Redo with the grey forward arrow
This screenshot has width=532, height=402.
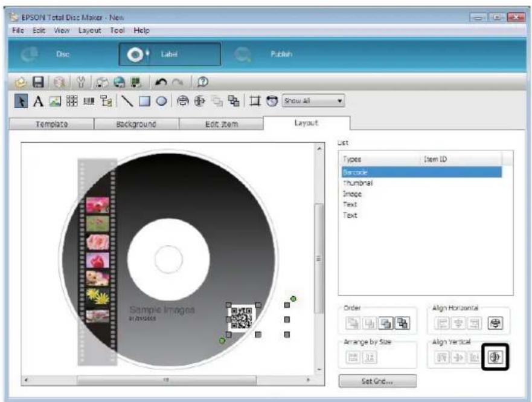tap(178, 82)
